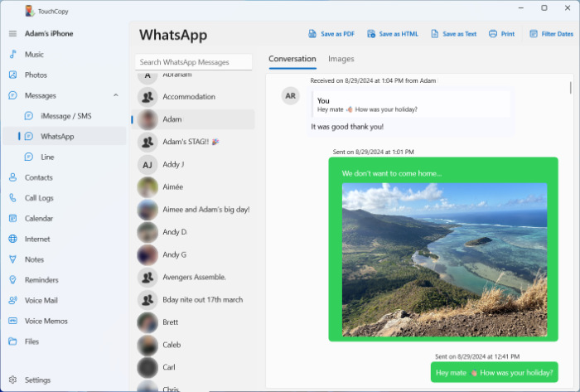This screenshot has width=580, height=392.
Task: Click the Accommodation group avatar icon
Action: tap(147, 96)
